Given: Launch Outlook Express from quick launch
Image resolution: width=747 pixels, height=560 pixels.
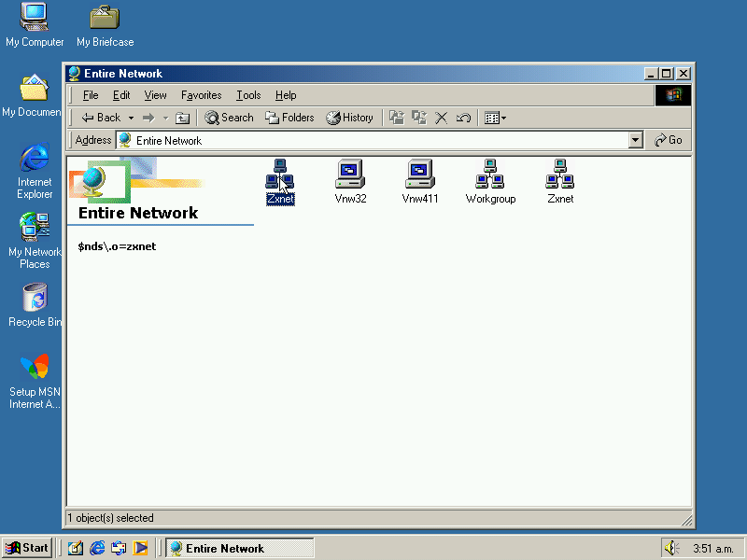Looking at the screenshot, I should pos(119,548).
